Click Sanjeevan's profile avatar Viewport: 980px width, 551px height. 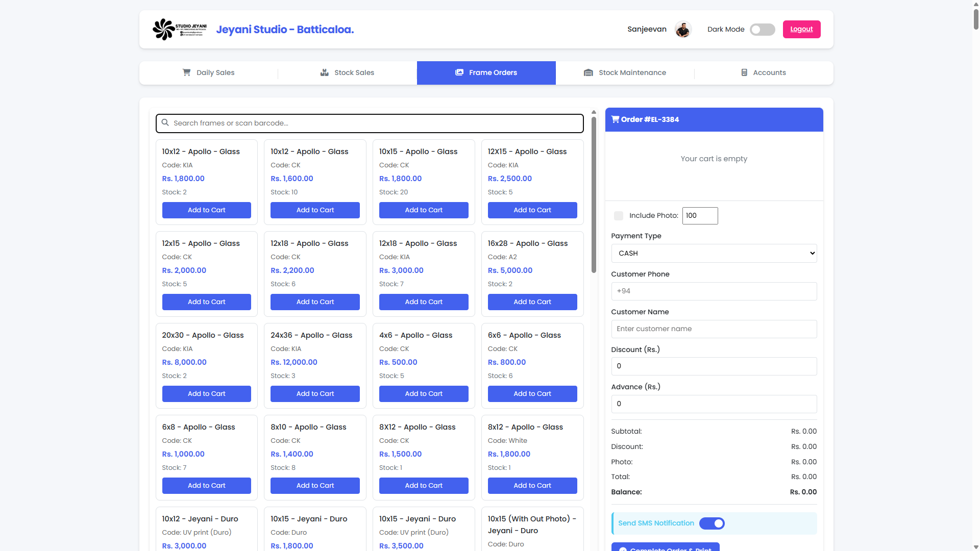[682, 30]
